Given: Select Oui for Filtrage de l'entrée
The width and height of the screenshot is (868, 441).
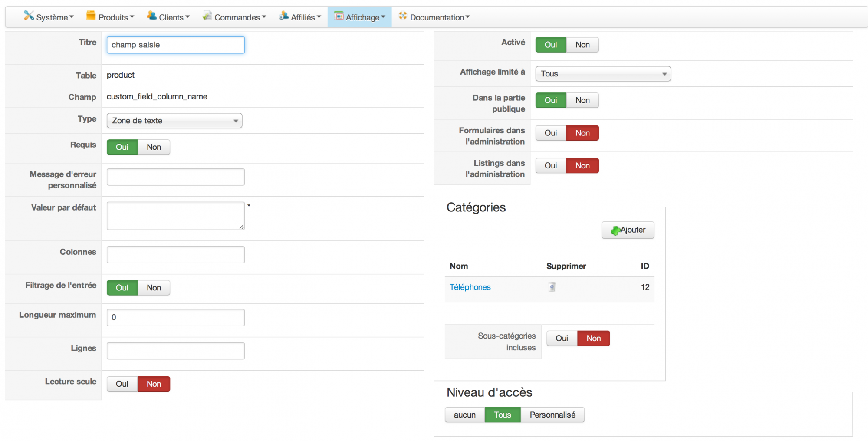Looking at the screenshot, I should pos(122,288).
